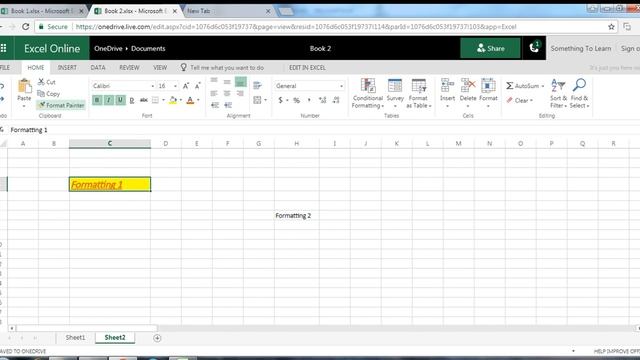Click the green Share button

490,48
